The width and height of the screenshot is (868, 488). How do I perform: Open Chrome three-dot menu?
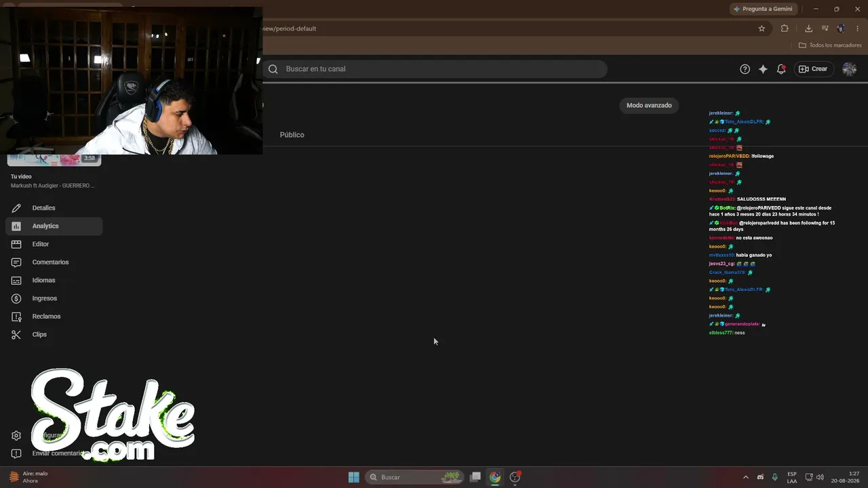click(x=856, y=28)
